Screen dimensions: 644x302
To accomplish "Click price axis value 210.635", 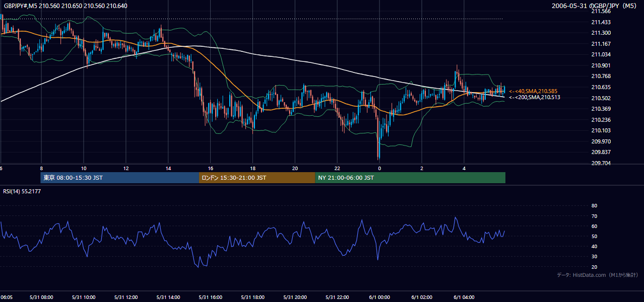I will tap(600, 87).
